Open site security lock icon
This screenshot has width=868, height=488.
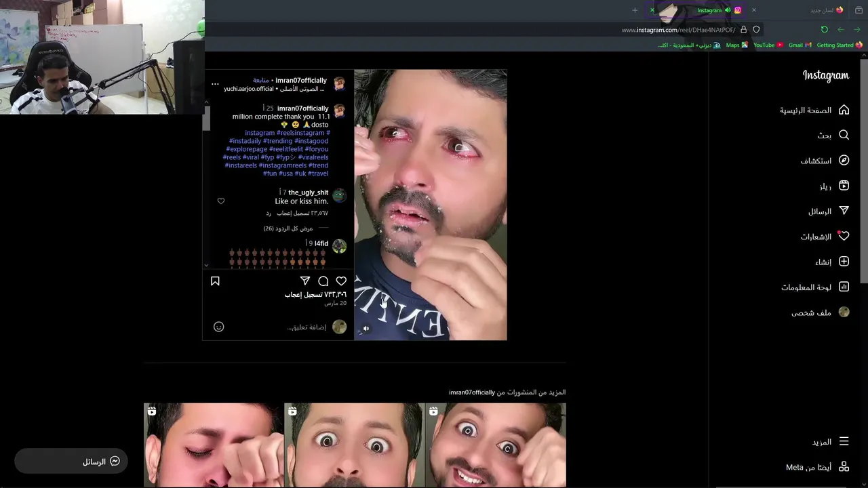[x=744, y=30]
